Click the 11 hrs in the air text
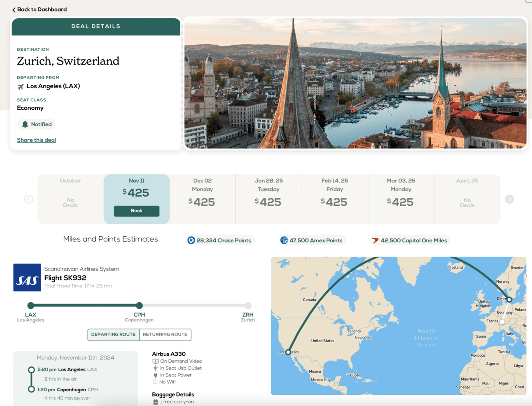Viewport: 532px width, 406px height. [60, 379]
